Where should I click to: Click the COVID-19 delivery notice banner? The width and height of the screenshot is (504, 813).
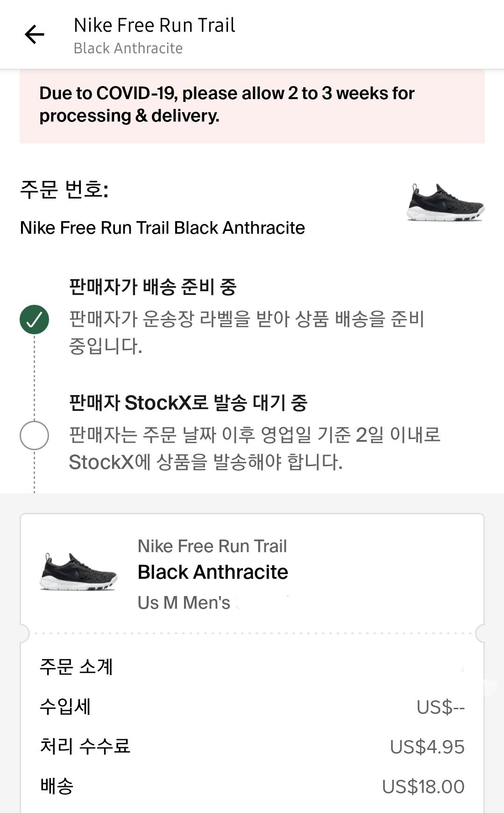tap(252, 105)
